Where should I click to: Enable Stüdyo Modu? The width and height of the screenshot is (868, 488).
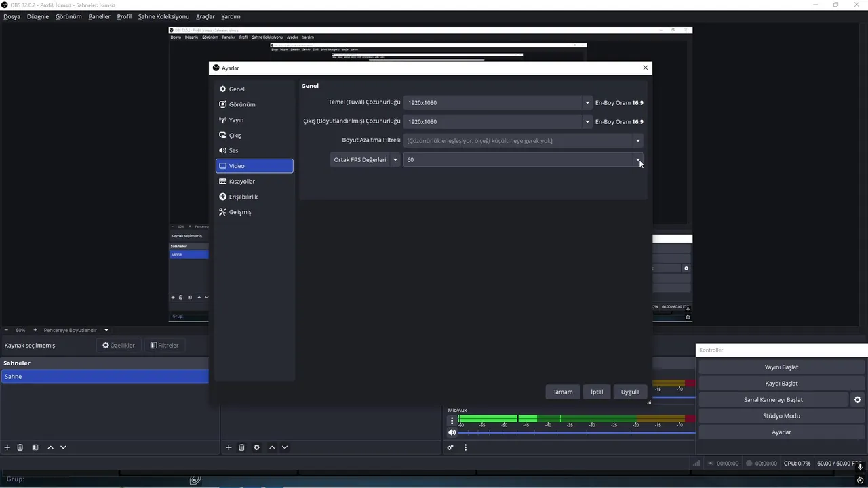point(781,416)
